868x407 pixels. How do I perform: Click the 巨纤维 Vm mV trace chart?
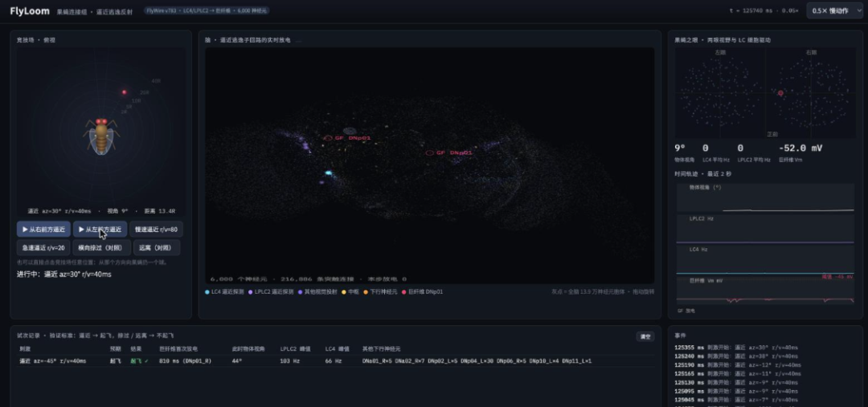pyautogui.click(x=765, y=291)
